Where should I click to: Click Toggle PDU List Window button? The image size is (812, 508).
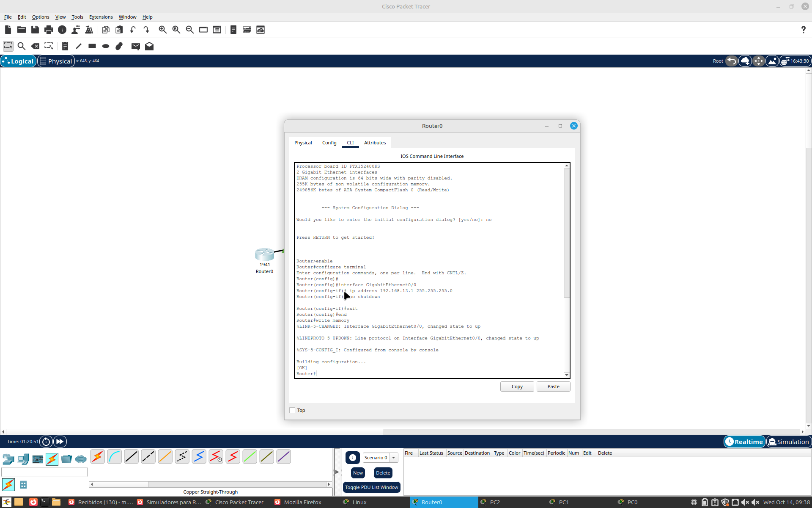(372, 487)
